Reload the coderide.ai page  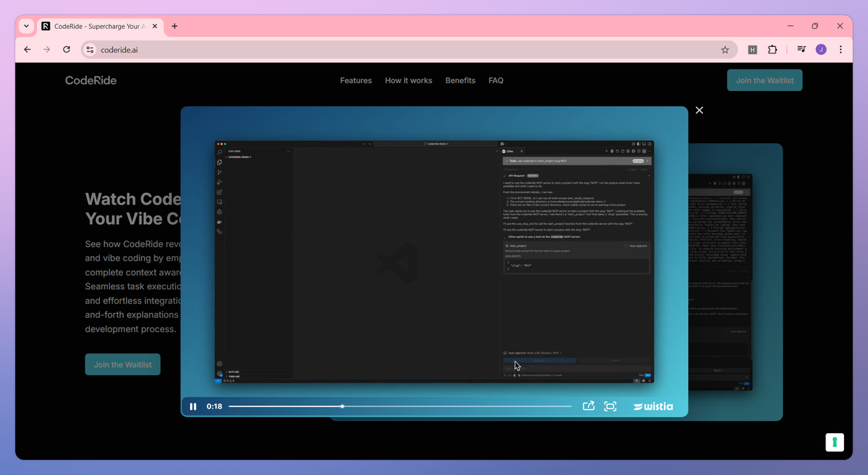pos(67,50)
